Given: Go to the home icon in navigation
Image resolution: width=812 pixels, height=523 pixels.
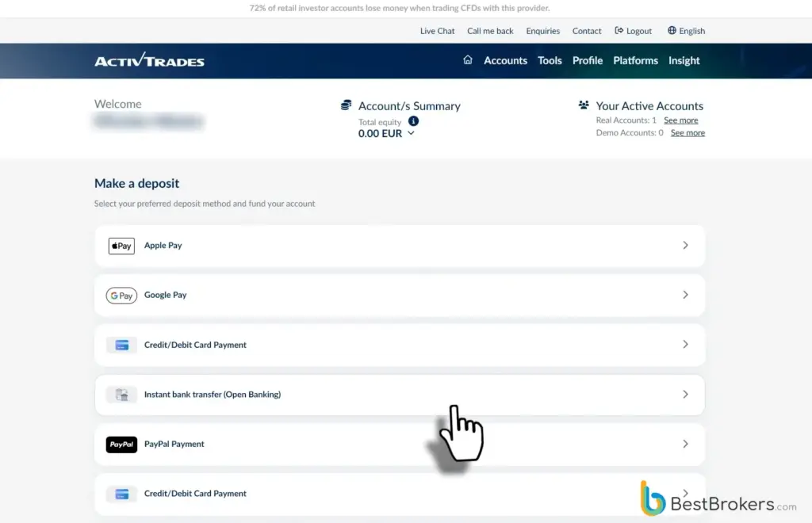Looking at the screenshot, I should (x=468, y=60).
